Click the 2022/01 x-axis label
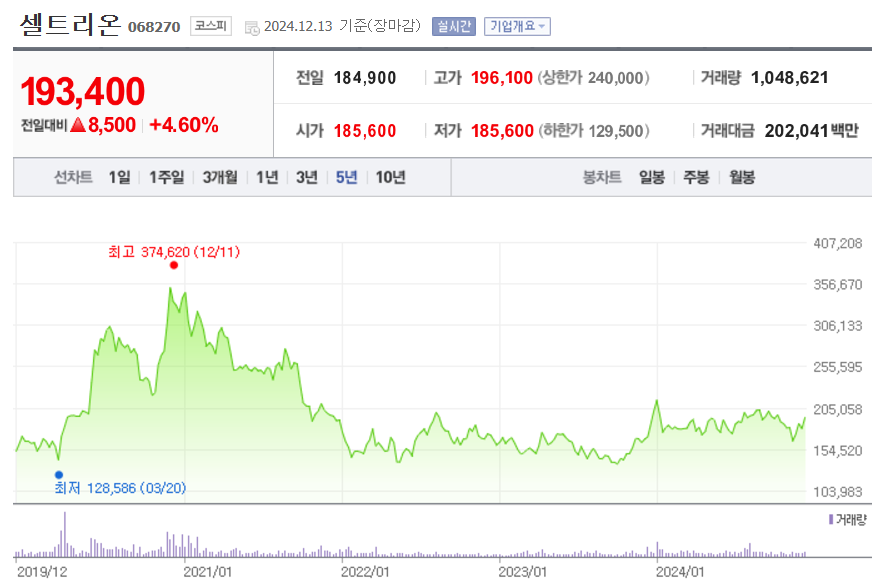 365,572
